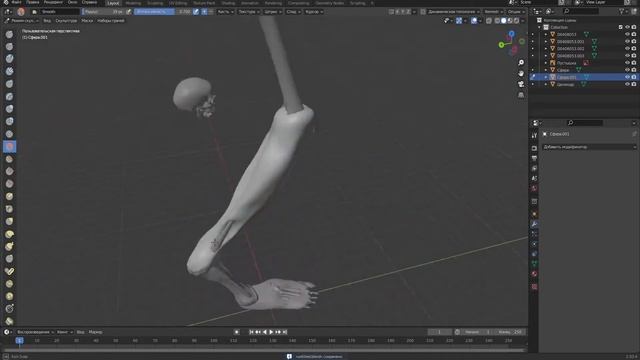
Task: Open the Texture properties tab icon
Action: [x=534, y=287]
